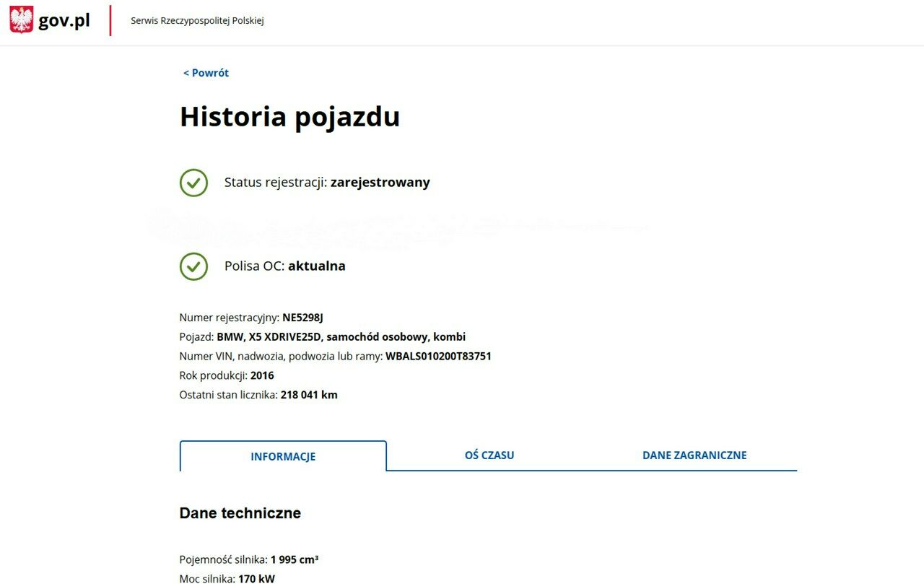Screen dimensions: 924x584
Task: Click the green Polisa OC checkmark icon
Action: click(x=193, y=266)
